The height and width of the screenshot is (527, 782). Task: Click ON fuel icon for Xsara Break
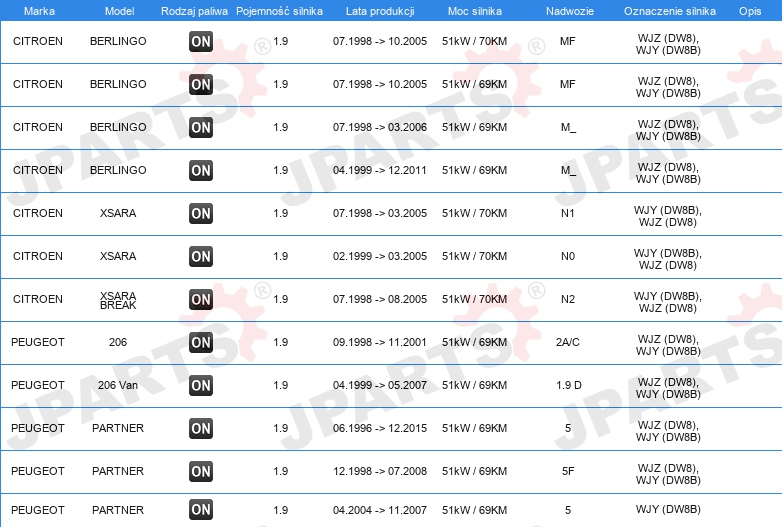pos(201,300)
